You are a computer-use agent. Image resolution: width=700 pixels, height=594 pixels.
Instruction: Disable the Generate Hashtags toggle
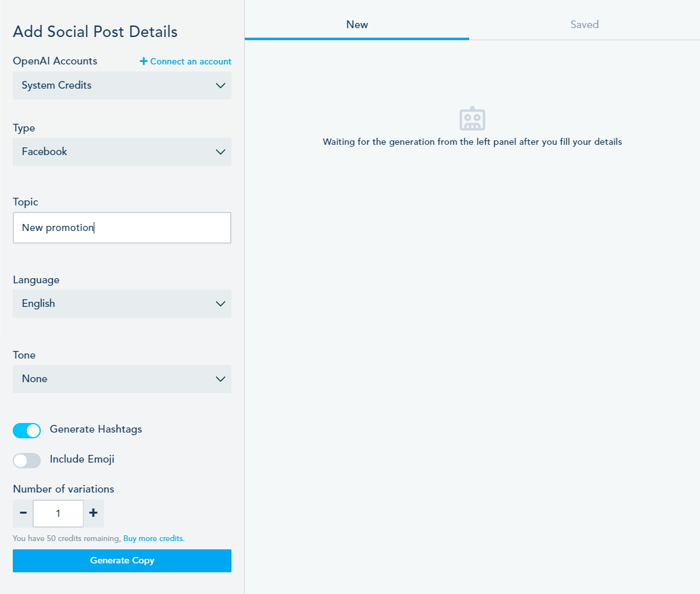(27, 431)
